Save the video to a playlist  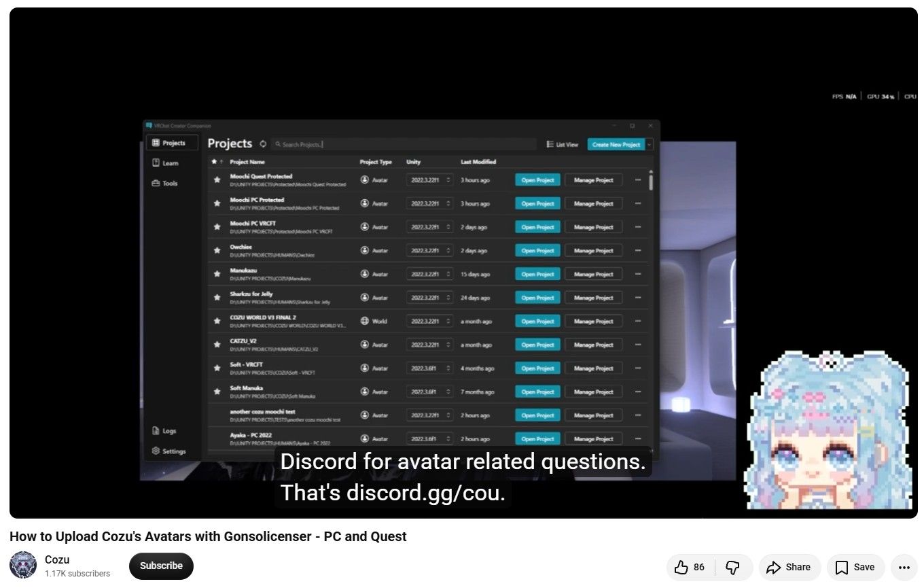855,567
